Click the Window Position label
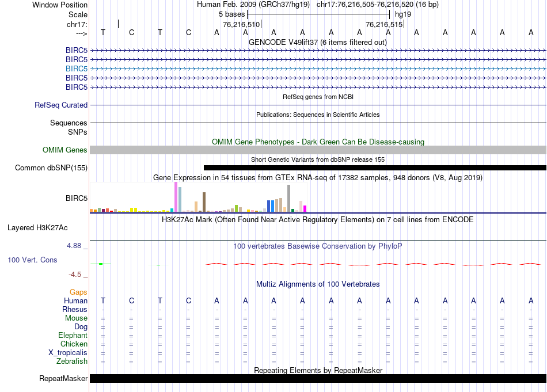547x392 pixels. (x=60, y=5)
